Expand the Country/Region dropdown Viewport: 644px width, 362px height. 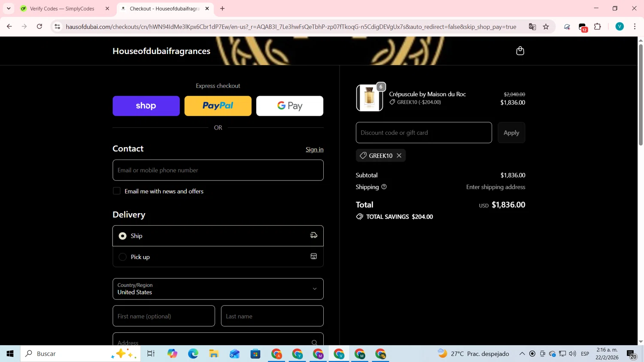(218, 289)
